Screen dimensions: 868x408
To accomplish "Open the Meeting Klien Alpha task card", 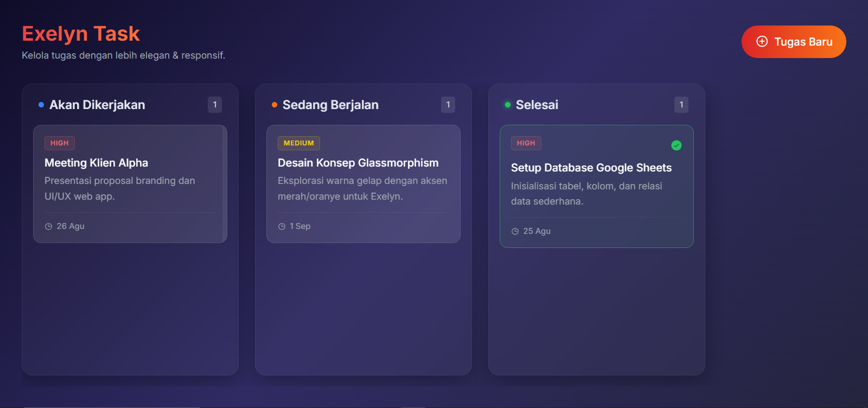I will tap(130, 184).
